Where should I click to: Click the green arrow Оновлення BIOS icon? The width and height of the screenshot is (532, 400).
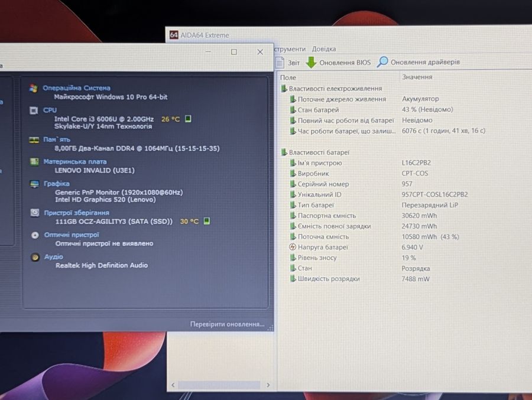(x=311, y=63)
